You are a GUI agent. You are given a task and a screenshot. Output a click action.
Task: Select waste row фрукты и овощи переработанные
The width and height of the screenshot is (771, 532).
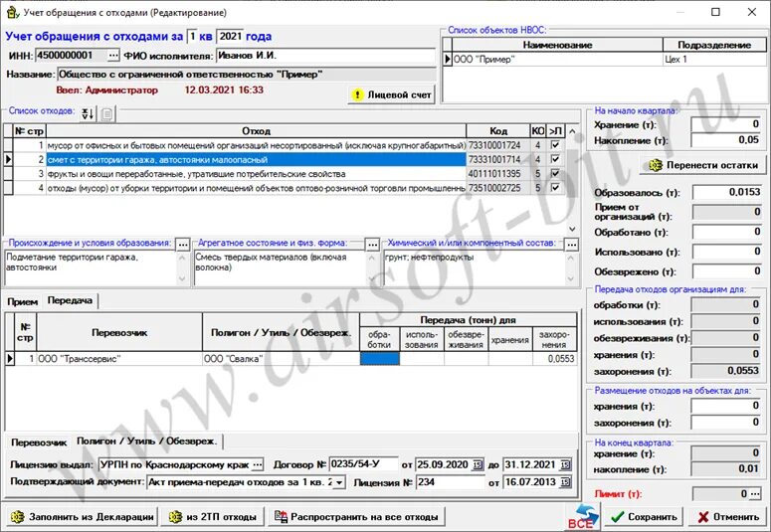[x=257, y=174]
